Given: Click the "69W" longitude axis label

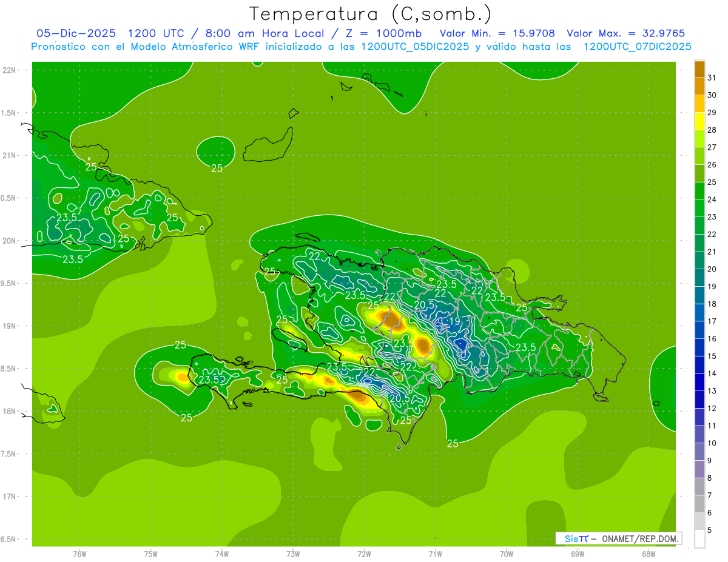Looking at the screenshot, I should point(578,554).
